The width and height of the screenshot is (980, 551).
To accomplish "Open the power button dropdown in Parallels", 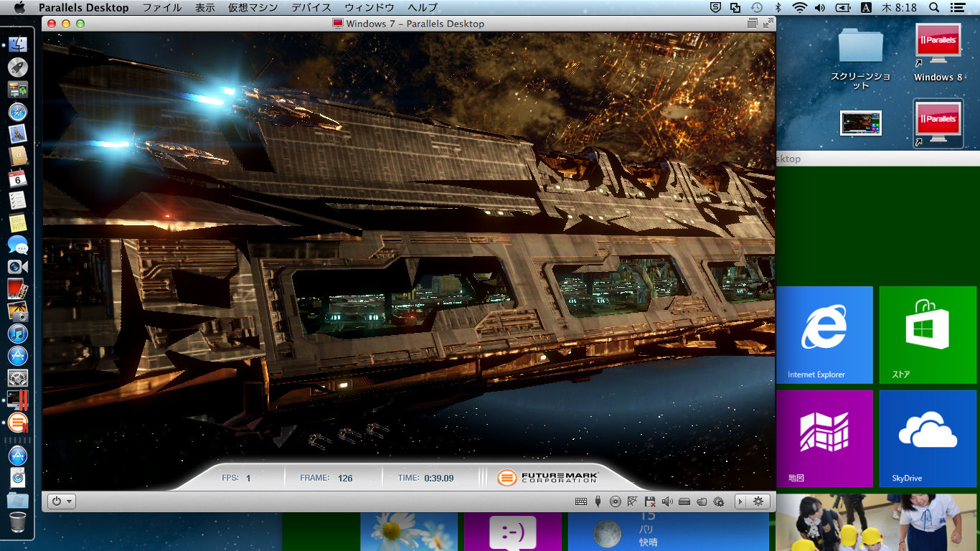I will coord(62,501).
